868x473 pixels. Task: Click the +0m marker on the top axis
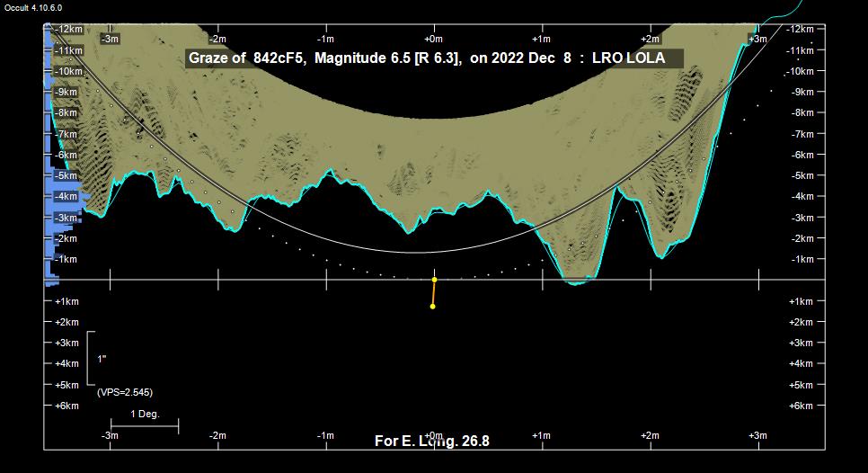point(433,39)
